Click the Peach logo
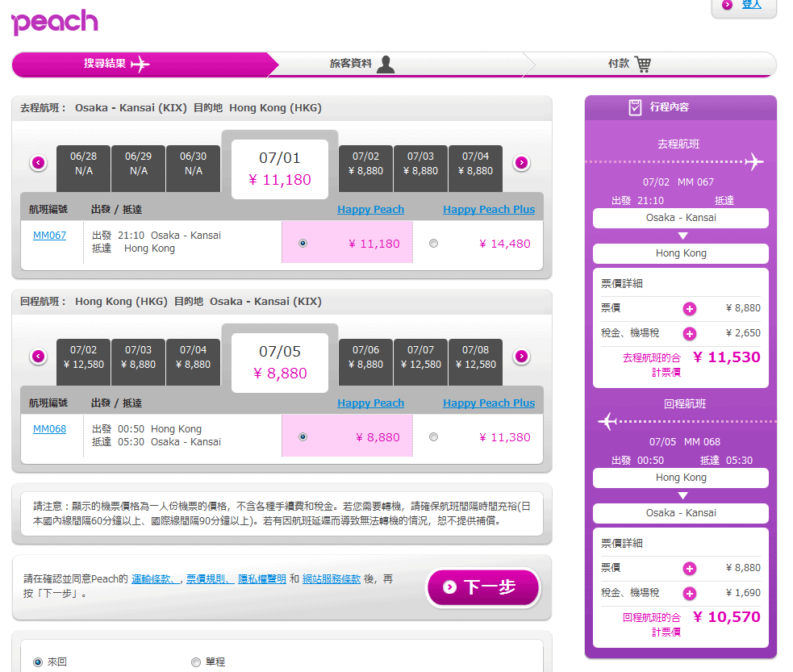Image resolution: width=793 pixels, height=672 pixels. [55, 22]
